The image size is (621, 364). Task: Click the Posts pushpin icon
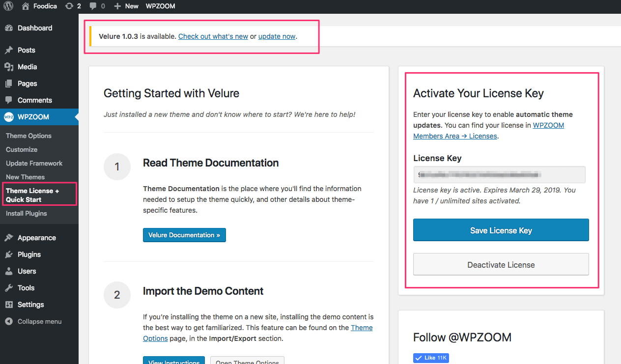click(x=9, y=50)
